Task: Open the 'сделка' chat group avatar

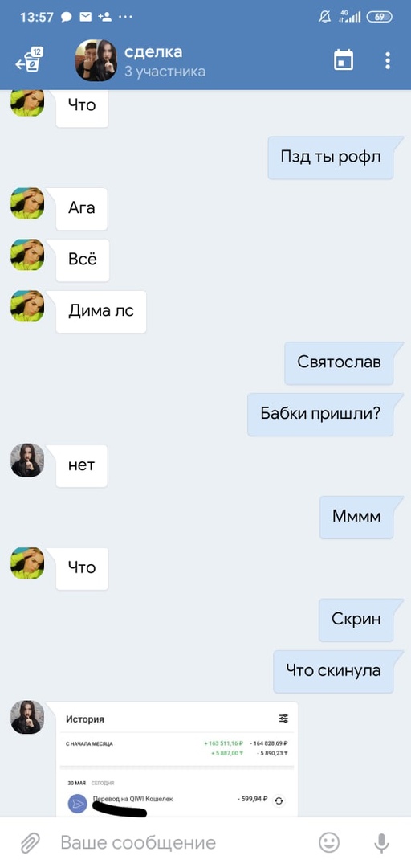Action: [x=96, y=60]
